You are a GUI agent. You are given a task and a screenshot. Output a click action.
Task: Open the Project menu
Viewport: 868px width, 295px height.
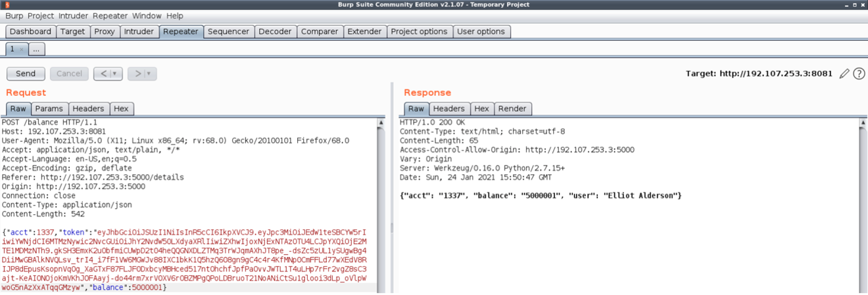coord(41,16)
